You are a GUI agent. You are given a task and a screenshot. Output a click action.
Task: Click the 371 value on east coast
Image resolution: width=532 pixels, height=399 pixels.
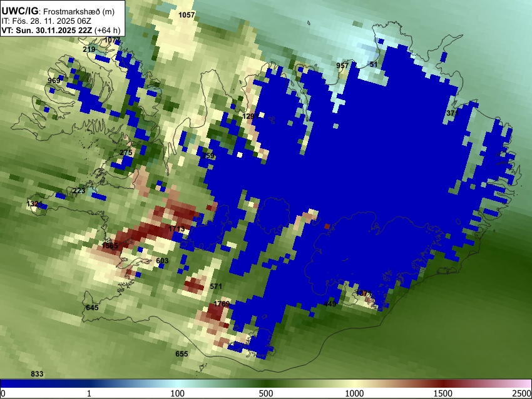tap(453, 113)
